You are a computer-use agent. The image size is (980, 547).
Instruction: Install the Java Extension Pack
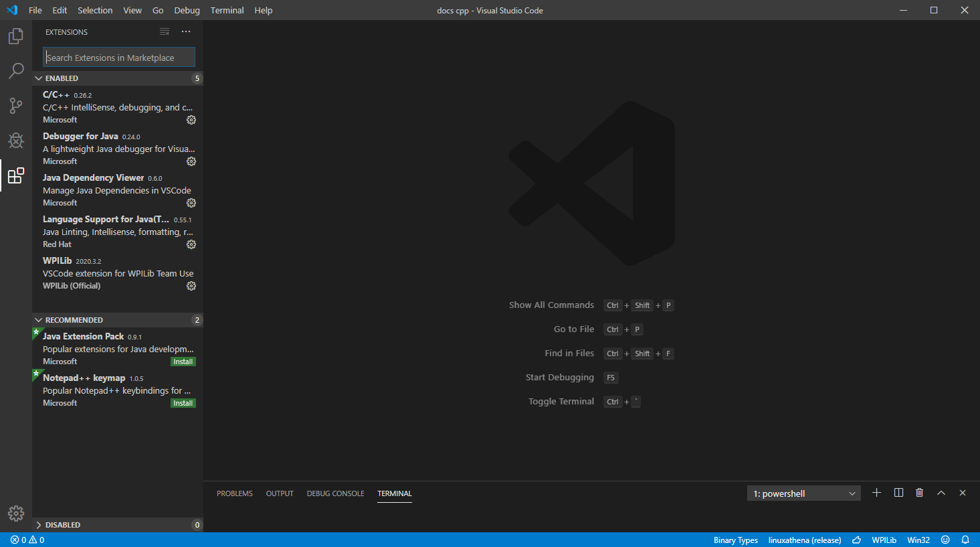(x=183, y=362)
